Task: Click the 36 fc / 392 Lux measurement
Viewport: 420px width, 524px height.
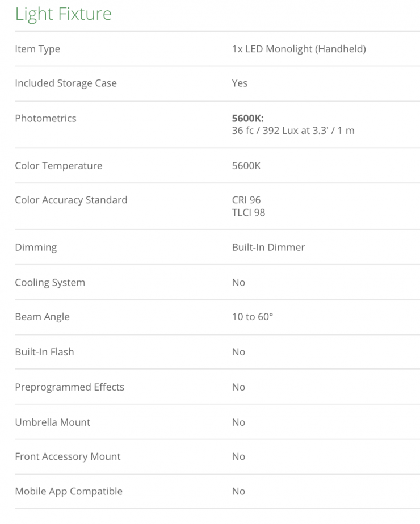Action: pyautogui.click(x=293, y=131)
